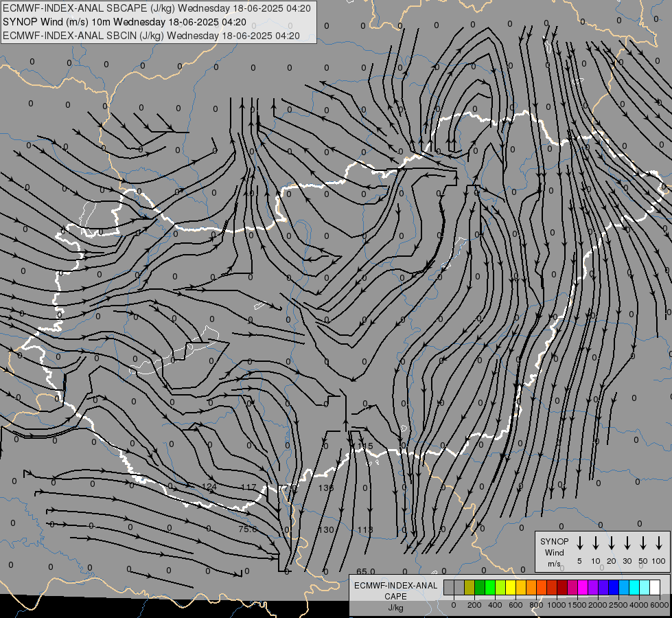Click the 130 value on the map
The width and height of the screenshot is (672, 618).
326,529
